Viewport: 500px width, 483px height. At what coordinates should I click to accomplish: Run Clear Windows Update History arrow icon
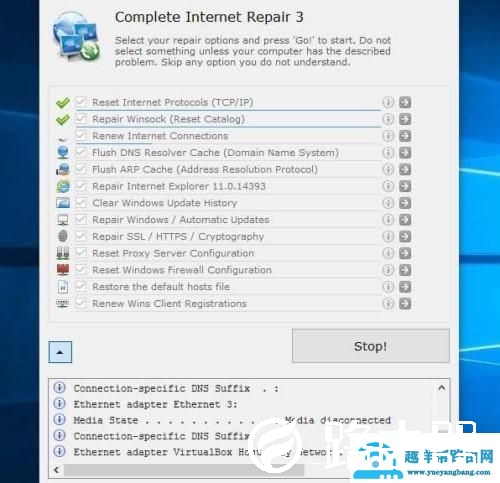pos(405,203)
